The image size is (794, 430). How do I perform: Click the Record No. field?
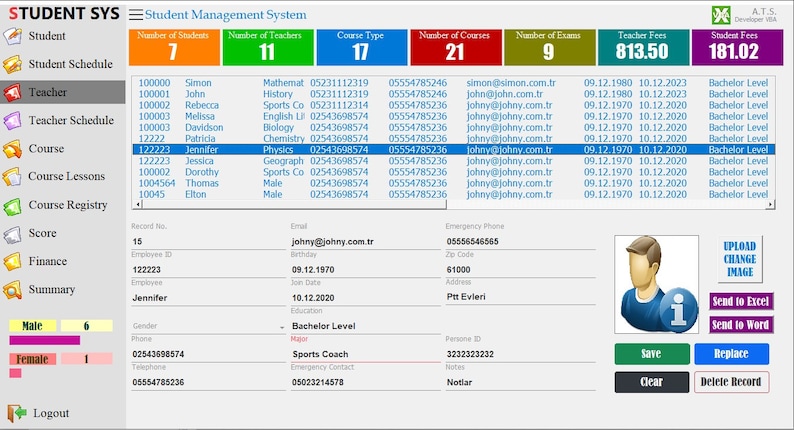click(x=208, y=242)
